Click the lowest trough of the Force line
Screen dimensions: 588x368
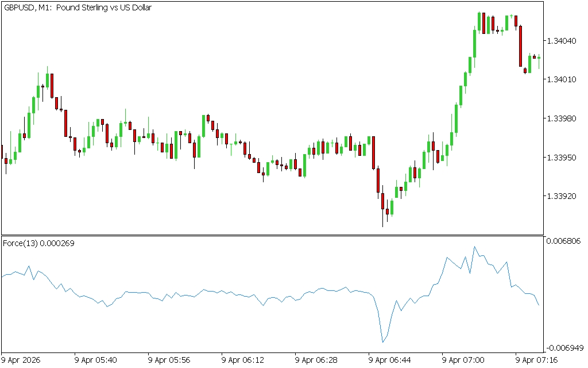(382, 342)
